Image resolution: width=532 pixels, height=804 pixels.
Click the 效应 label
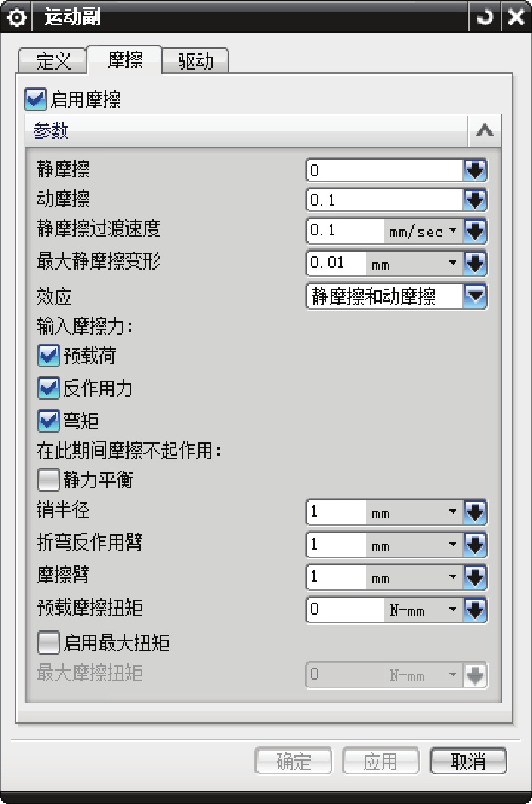(x=54, y=296)
